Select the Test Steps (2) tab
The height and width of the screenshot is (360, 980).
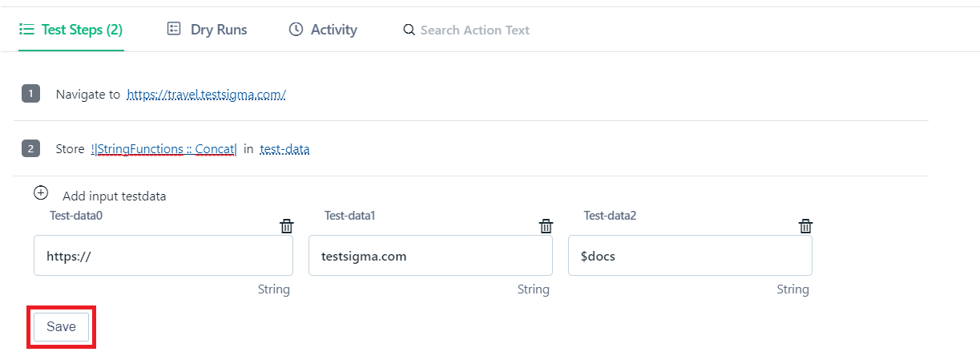pyautogui.click(x=71, y=30)
